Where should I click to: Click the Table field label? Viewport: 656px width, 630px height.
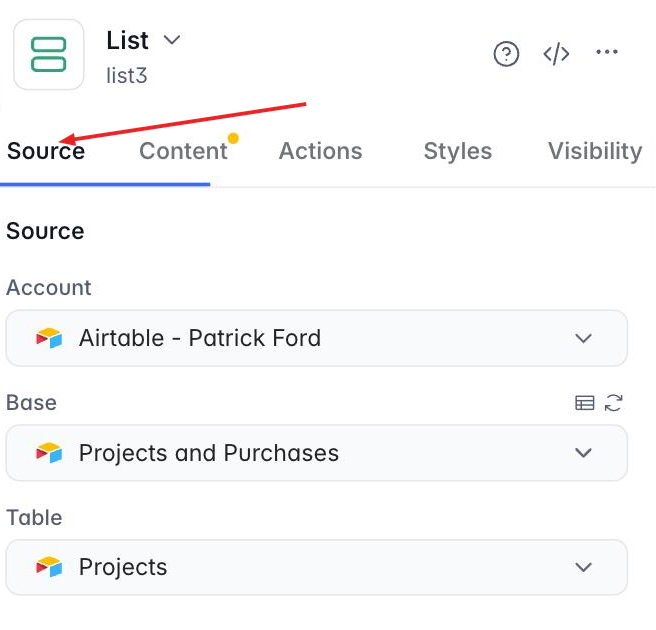click(x=34, y=517)
